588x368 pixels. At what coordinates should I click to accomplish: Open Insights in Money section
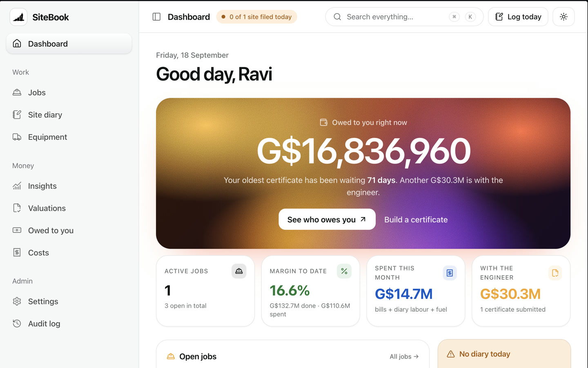click(69, 186)
